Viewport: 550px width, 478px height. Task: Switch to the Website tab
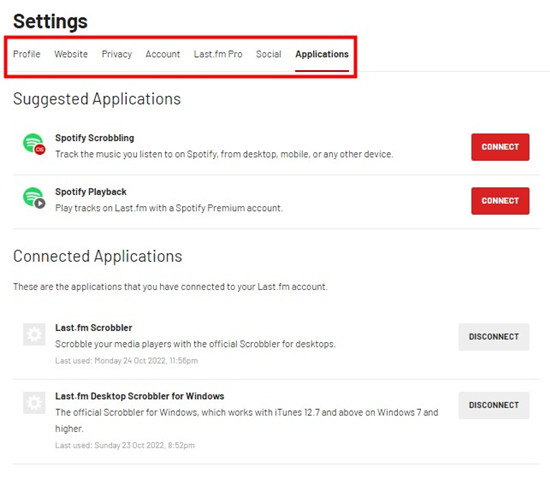[71, 54]
